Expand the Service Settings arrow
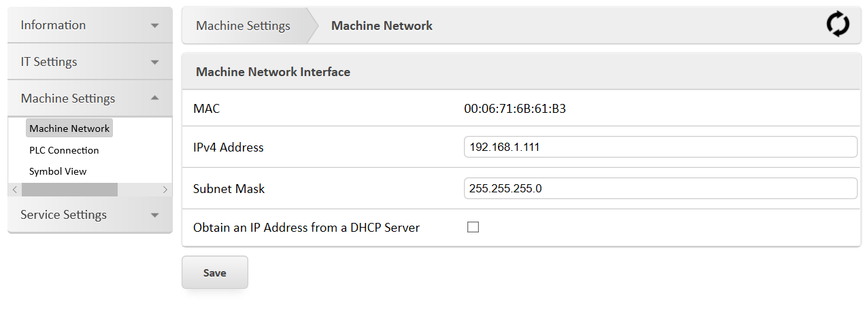Viewport: 868px width, 314px height. (155, 215)
